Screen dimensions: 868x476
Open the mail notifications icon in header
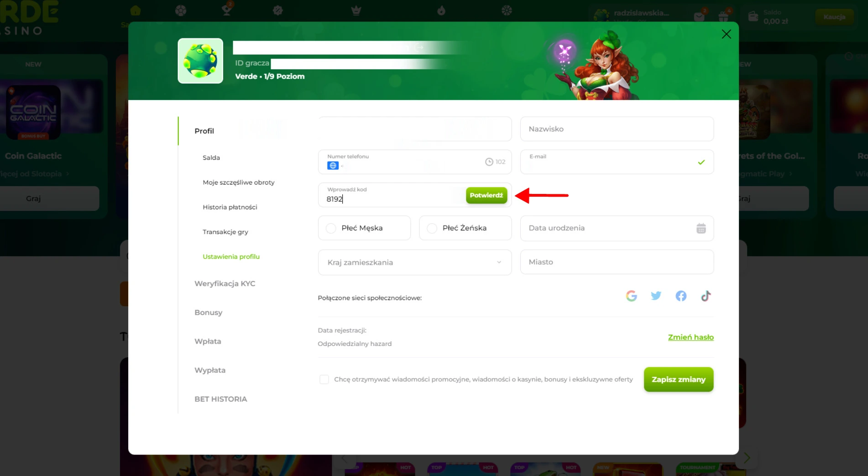699,17
